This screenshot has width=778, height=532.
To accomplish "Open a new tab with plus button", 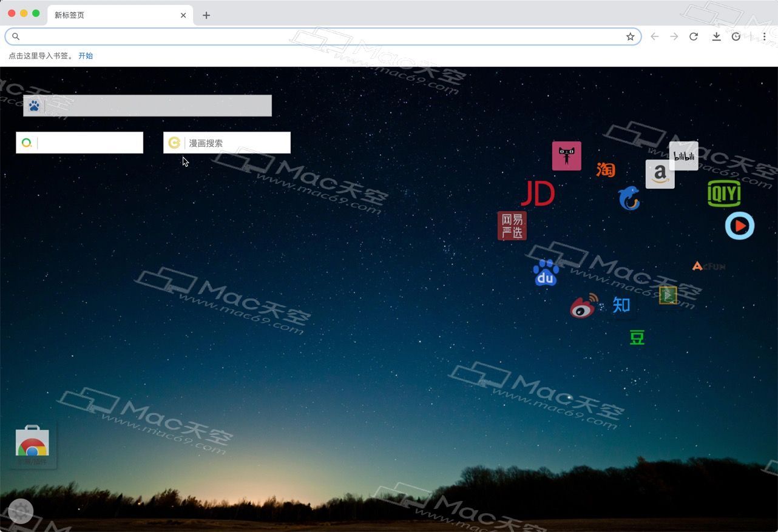I will tap(206, 15).
